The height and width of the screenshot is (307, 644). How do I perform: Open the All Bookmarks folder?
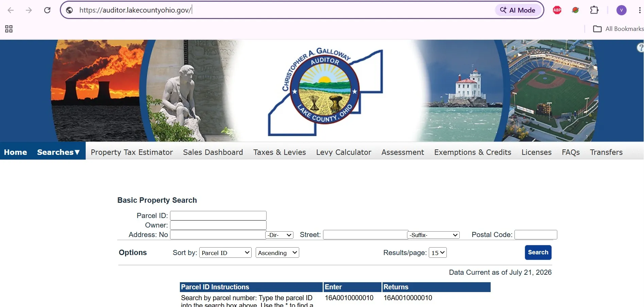tap(618, 29)
